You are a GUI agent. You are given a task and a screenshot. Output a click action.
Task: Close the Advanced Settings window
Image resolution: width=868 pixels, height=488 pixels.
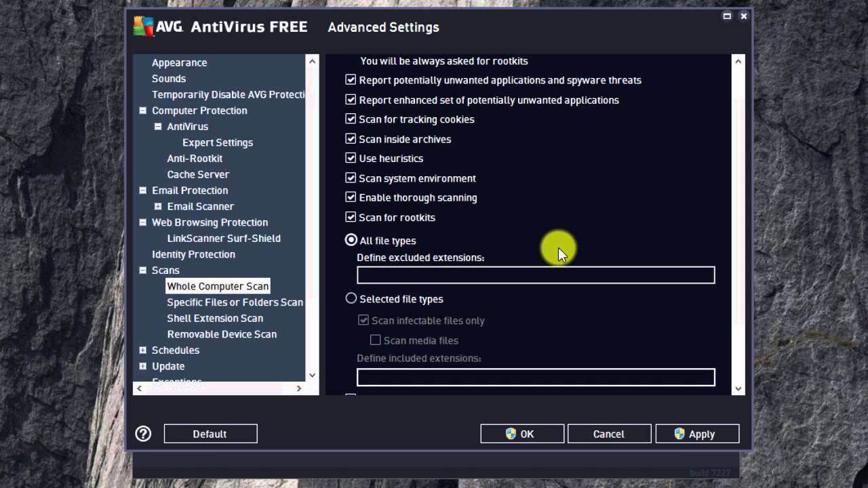point(744,16)
